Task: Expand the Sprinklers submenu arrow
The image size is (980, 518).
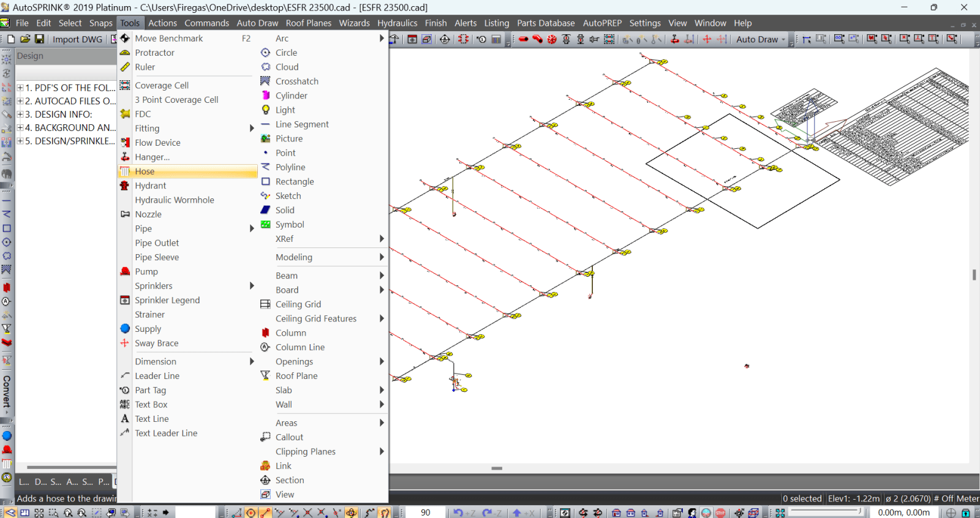Action: [252, 286]
